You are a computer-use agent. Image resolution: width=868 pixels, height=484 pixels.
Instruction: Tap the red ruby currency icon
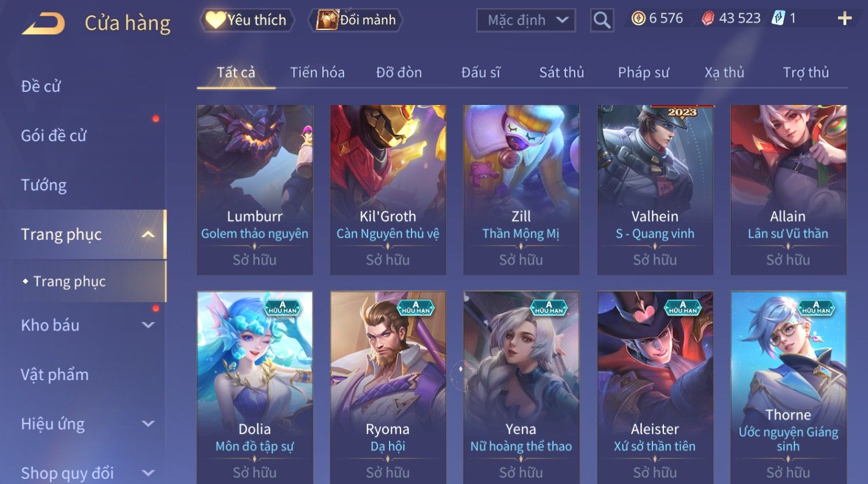(x=707, y=18)
